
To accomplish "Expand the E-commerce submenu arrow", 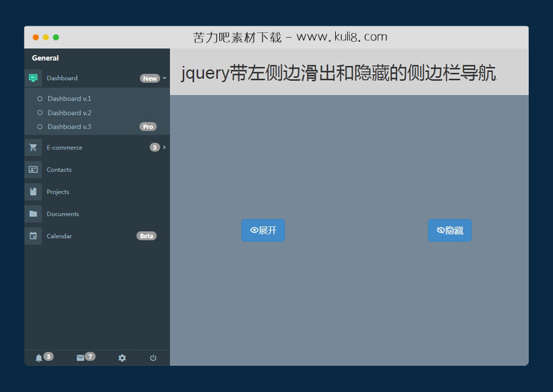I will tap(164, 147).
